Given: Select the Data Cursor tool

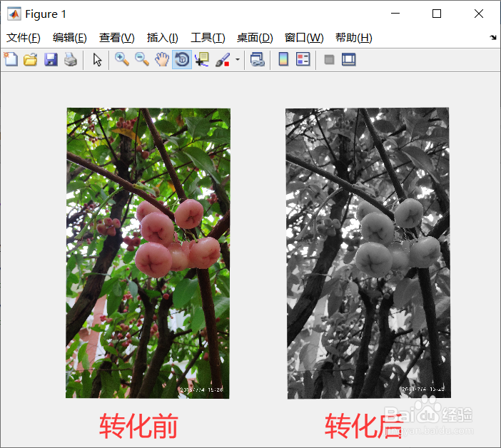Looking at the screenshot, I should pos(202,59).
